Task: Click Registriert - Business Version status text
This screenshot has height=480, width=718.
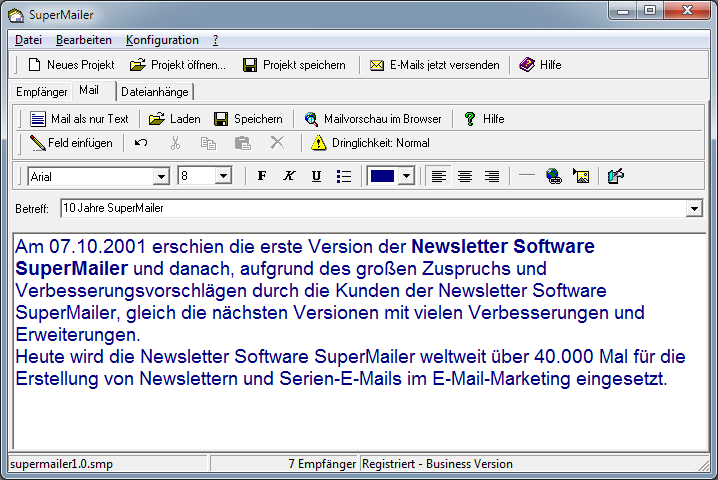Action: (437, 464)
